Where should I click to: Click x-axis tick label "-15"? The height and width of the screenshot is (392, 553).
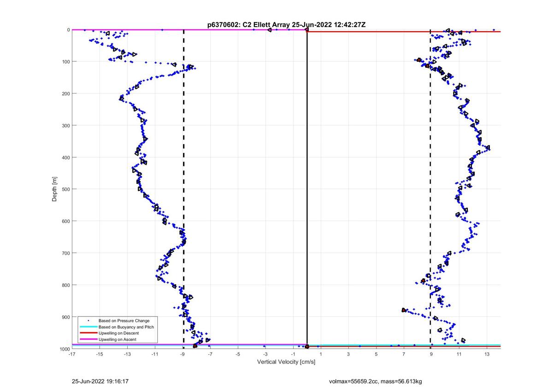(x=100, y=354)
